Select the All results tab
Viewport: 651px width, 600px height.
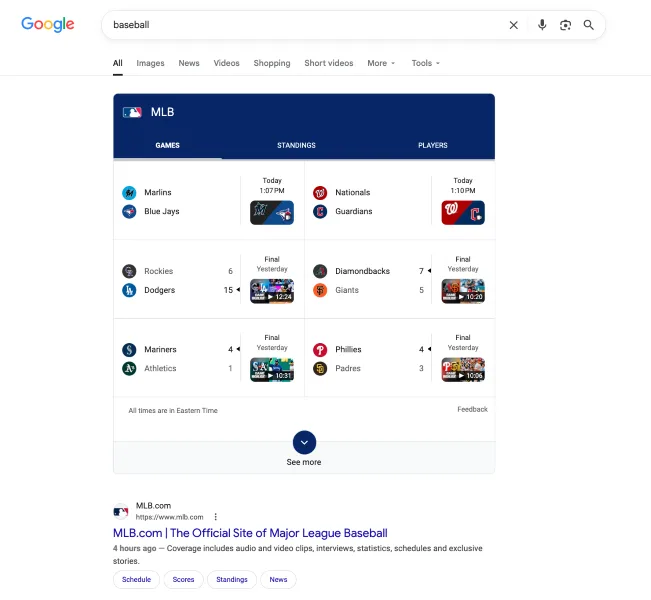(x=118, y=63)
